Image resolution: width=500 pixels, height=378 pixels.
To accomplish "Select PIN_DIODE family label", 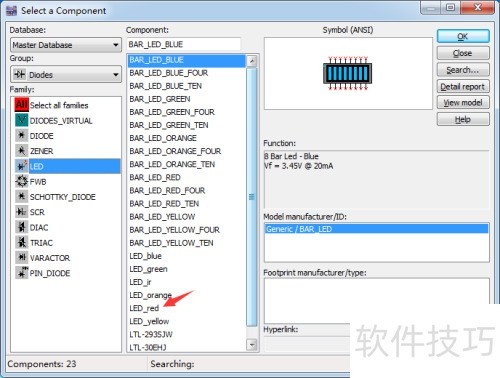I will 50,273.
